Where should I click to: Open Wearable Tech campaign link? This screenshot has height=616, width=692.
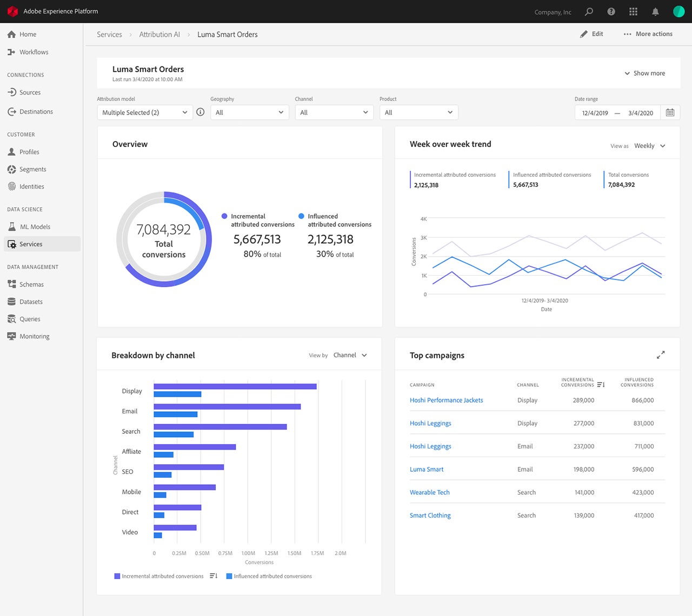pyautogui.click(x=430, y=492)
